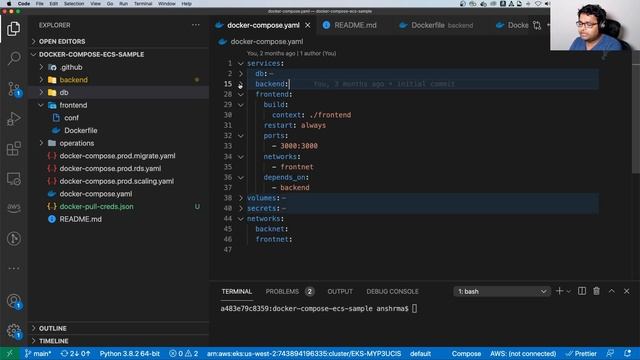The width and height of the screenshot is (640, 360).
Task: Fold the networks block on line 44
Action: 240,219
